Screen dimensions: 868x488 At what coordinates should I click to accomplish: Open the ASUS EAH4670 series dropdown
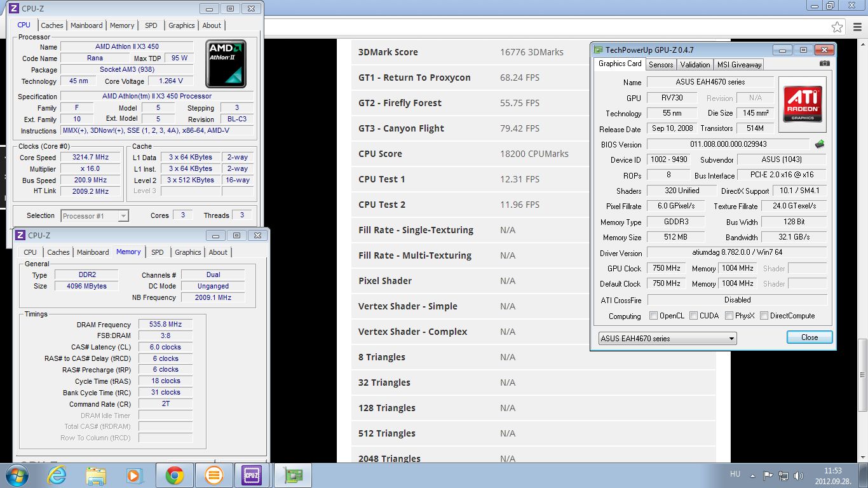pos(667,338)
